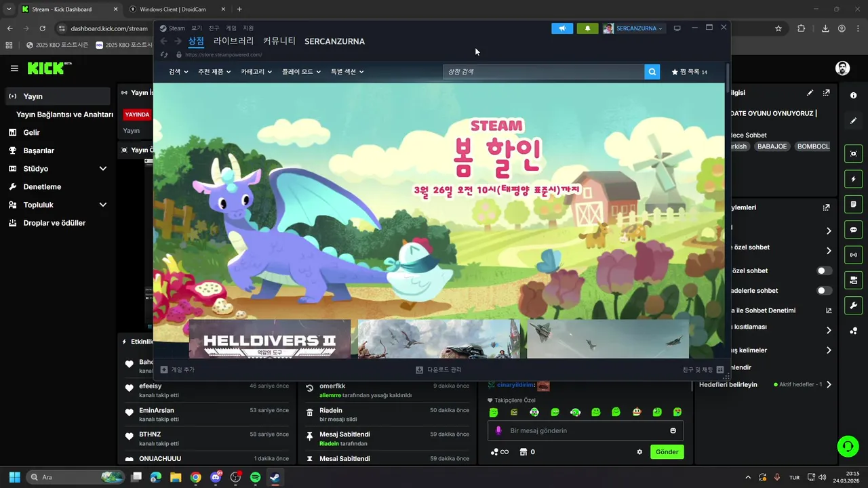
Task: Open the 카테고리 dropdown menu
Action: tap(256, 72)
